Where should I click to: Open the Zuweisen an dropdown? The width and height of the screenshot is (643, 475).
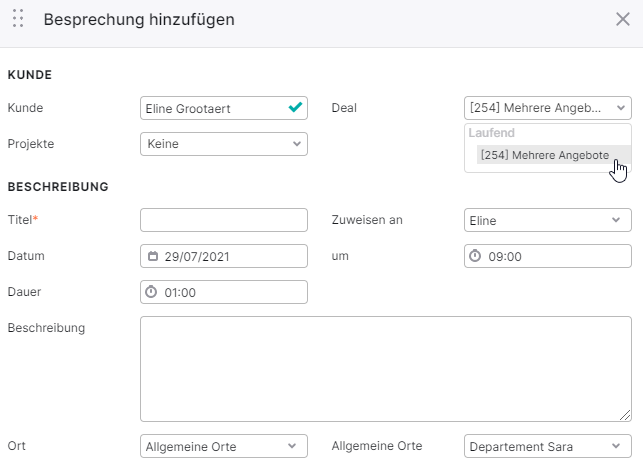548,220
